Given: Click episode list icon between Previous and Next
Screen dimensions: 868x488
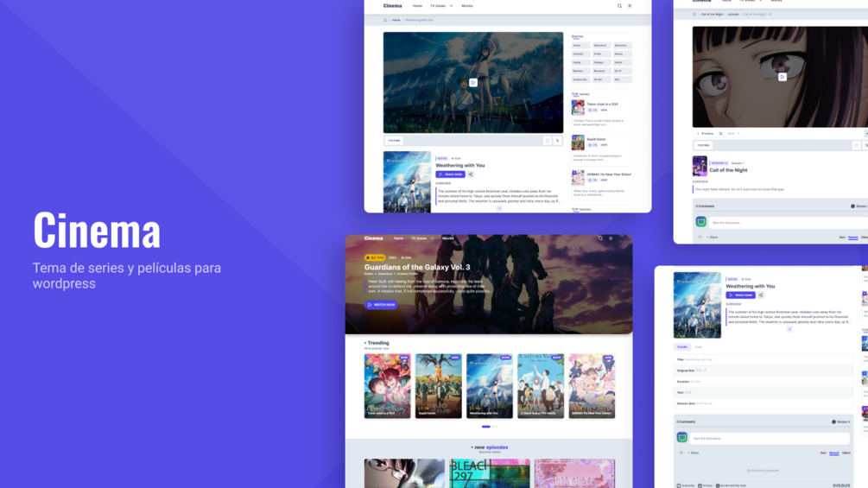Looking at the screenshot, I should tap(721, 133).
